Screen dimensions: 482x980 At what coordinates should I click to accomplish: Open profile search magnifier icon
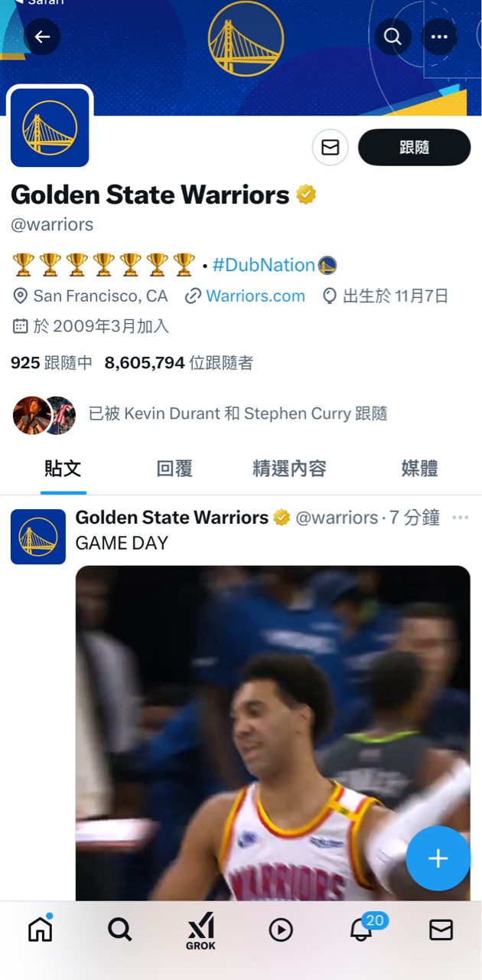[392, 37]
